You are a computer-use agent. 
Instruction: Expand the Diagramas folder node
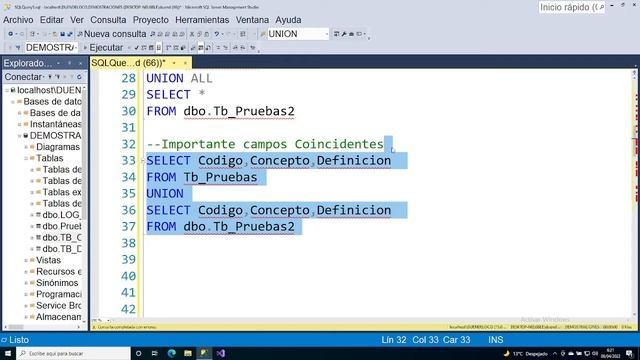(26, 147)
